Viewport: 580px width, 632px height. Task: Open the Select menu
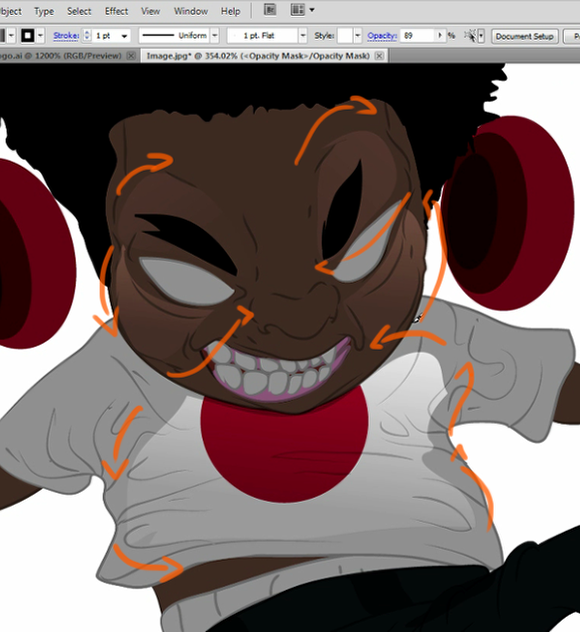point(79,11)
